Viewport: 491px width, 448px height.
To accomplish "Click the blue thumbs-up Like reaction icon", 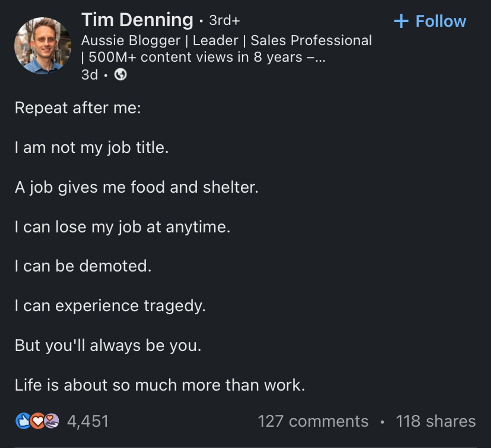I will pyautogui.click(x=23, y=421).
